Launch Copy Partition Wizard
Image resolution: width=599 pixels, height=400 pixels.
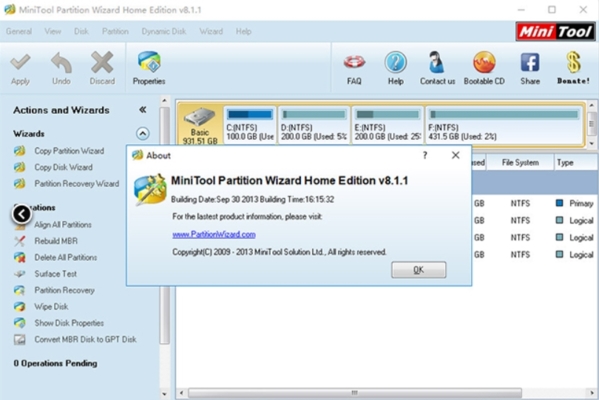click(69, 151)
